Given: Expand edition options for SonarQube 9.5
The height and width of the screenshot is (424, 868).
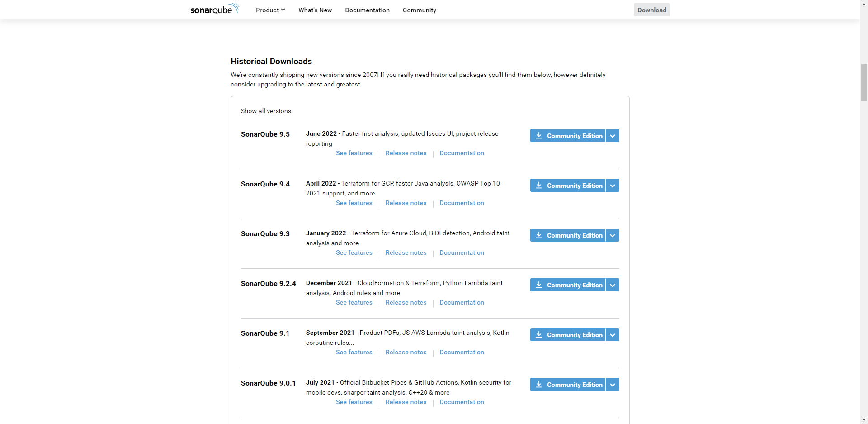Looking at the screenshot, I should (x=613, y=136).
